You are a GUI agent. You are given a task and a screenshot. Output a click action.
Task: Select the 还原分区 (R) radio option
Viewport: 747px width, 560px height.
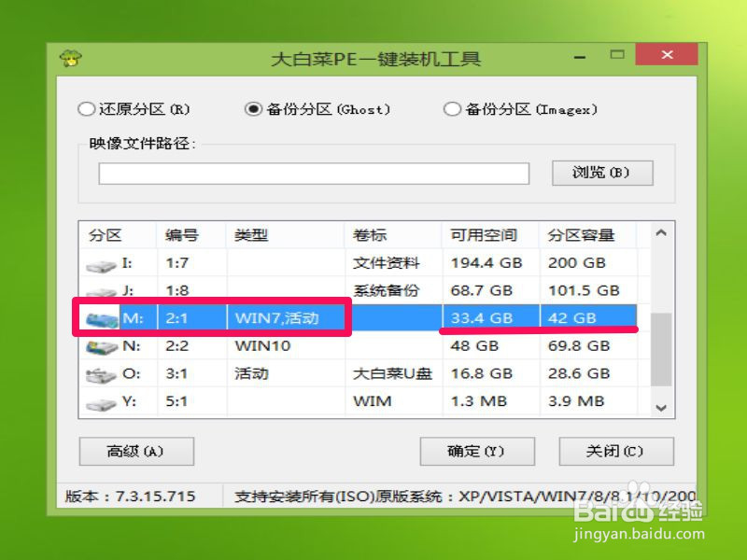click(134, 109)
